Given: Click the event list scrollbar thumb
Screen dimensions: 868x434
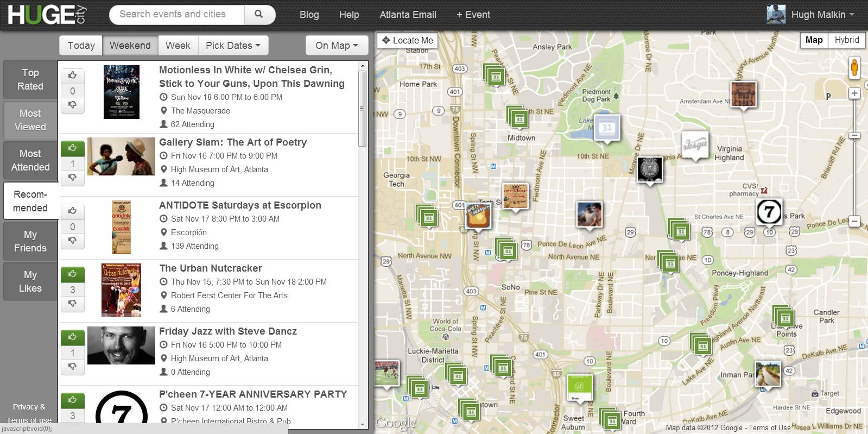Looking at the screenshot, I should [363, 109].
